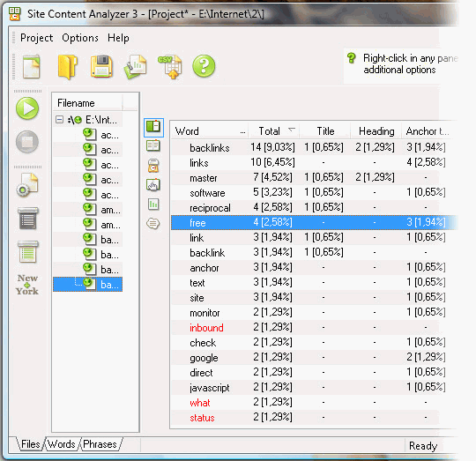Switch to the Phrases tab
Screen dimensions: 476x461
click(x=100, y=444)
